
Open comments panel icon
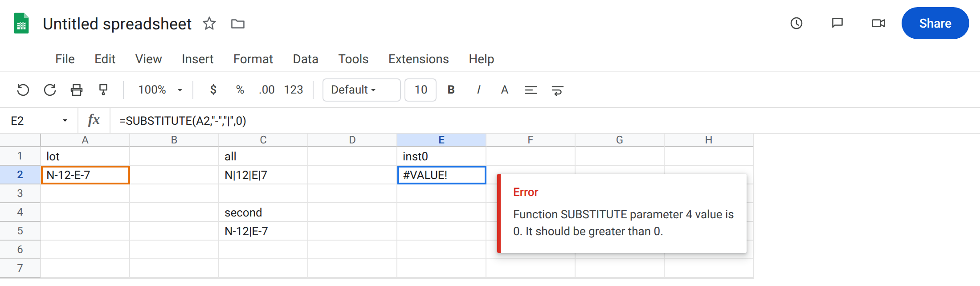click(x=837, y=23)
